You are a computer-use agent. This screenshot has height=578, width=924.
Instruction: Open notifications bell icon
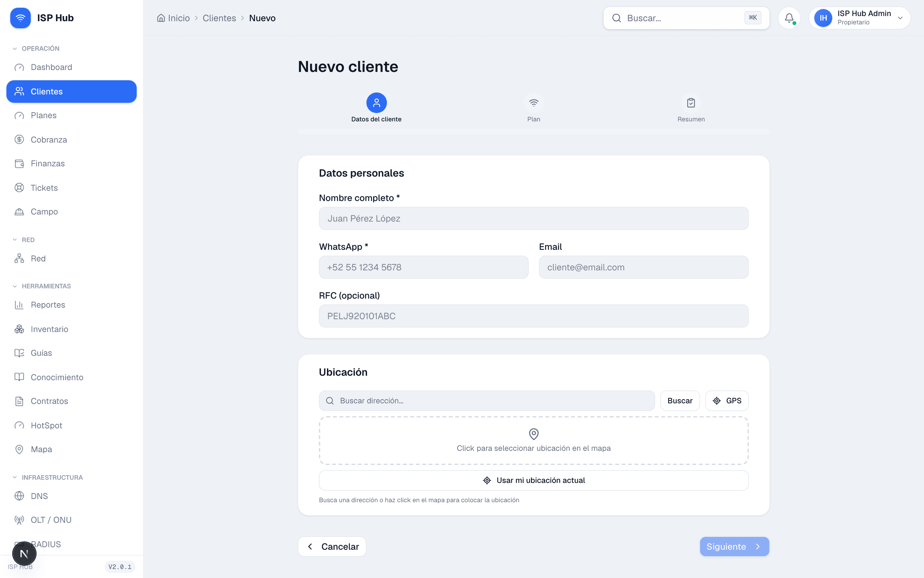coord(789,18)
